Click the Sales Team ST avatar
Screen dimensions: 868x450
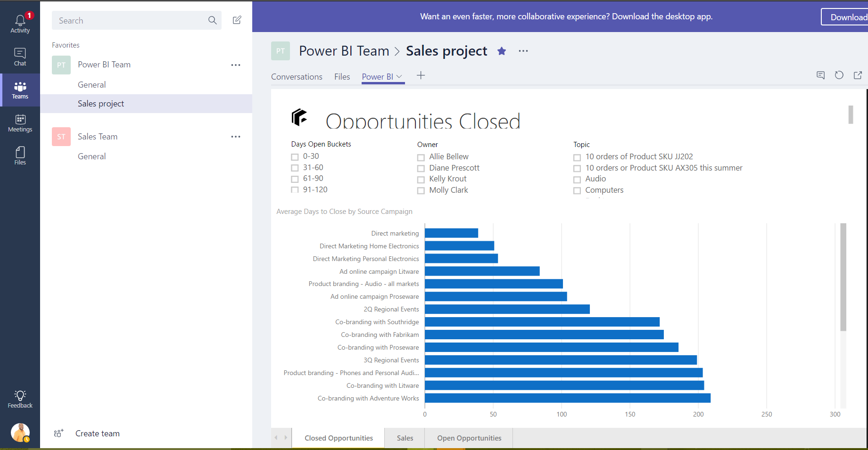61,137
